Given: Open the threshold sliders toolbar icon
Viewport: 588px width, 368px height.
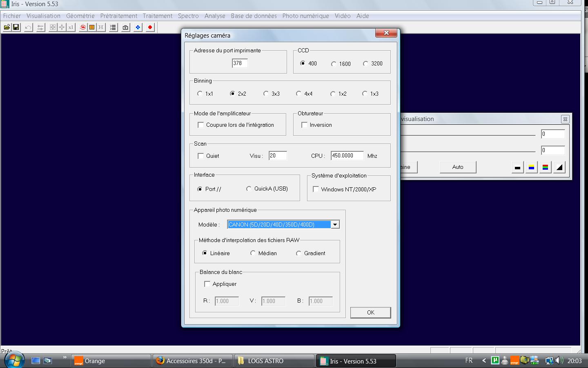Looking at the screenshot, I should (40, 27).
